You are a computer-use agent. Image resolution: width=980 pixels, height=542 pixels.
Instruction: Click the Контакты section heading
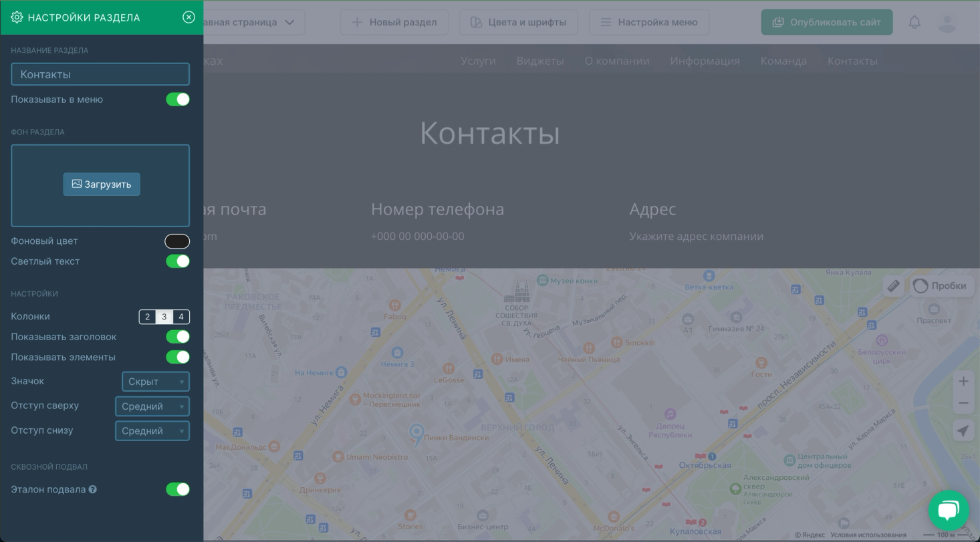tap(490, 133)
